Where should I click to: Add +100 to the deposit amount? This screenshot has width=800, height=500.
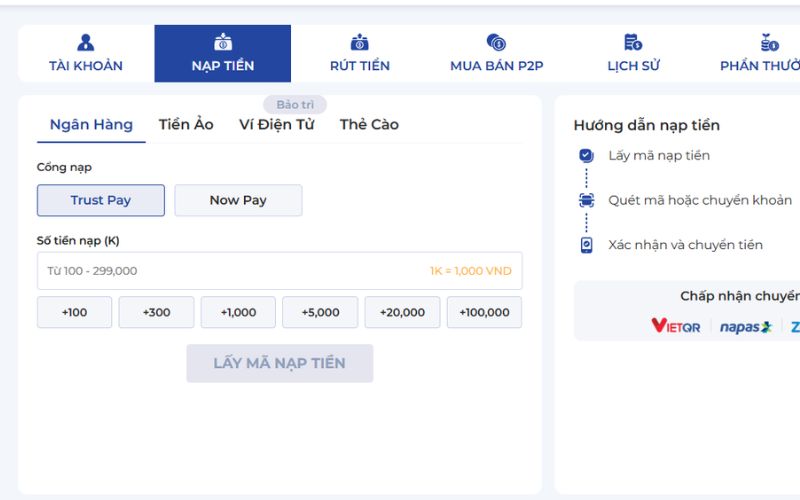coord(74,312)
